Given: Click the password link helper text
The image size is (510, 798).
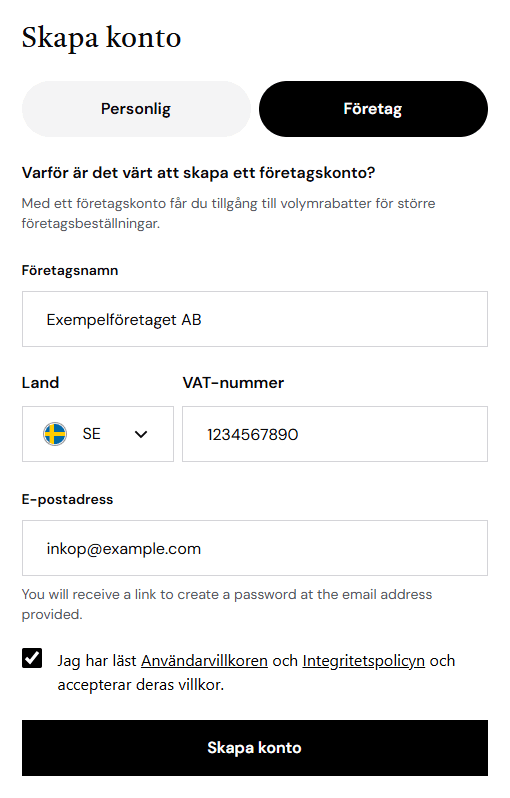Looking at the screenshot, I should 226,604.
